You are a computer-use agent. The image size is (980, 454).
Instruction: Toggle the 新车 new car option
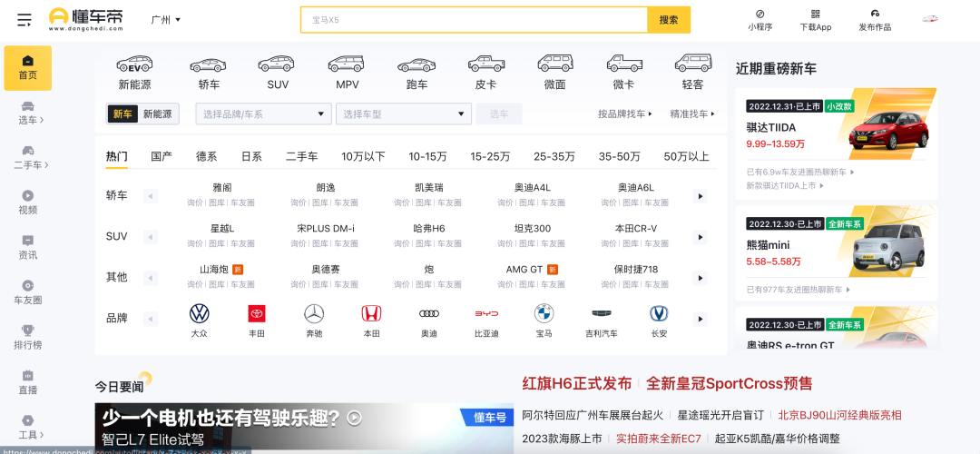pyautogui.click(x=122, y=114)
